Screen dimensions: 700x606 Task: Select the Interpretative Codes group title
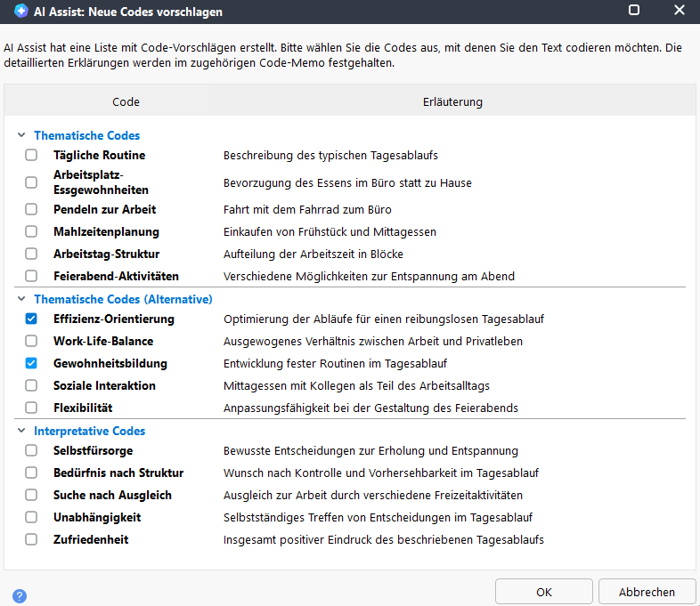(x=90, y=432)
